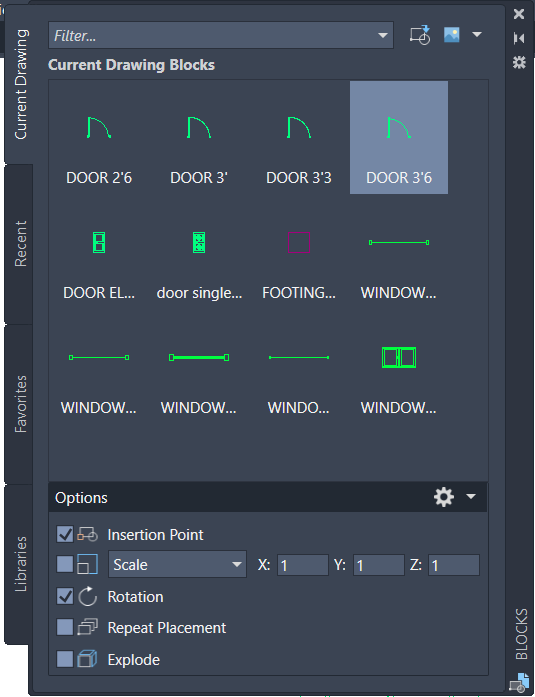Uncheck the Rotation checkbox
The image size is (535, 697).
[x=65, y=596]
